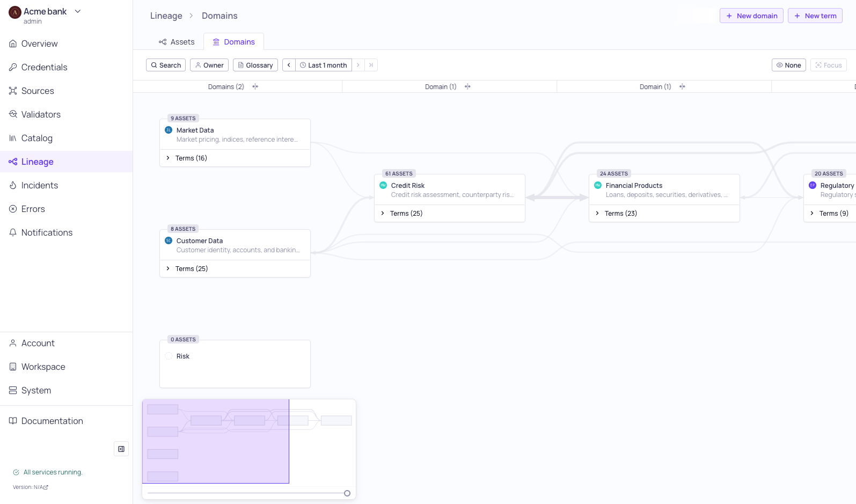Select Lineage in the sidebar

[66, 162]
